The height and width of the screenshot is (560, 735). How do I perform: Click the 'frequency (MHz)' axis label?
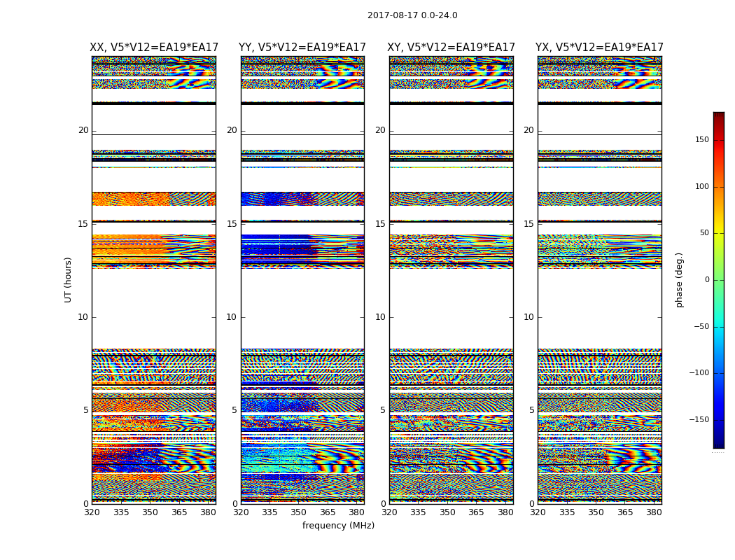coord(338,525)
